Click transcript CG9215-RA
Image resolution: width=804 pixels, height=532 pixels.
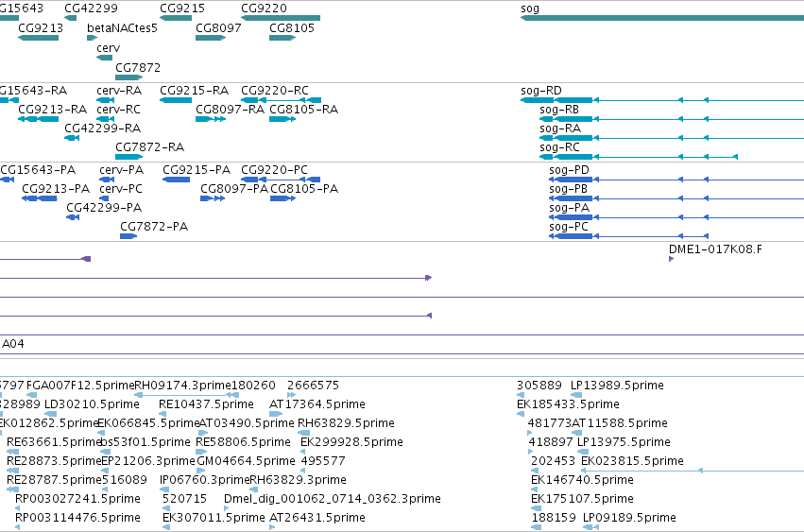(176, 100)
